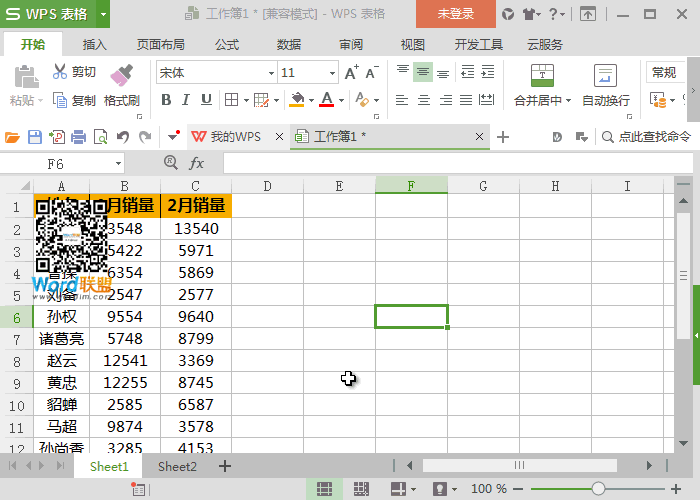This screenshot has height=500, width=700.
Task: Toggle italic formatting
Action: pyautogui.click(x=186, y=100)
